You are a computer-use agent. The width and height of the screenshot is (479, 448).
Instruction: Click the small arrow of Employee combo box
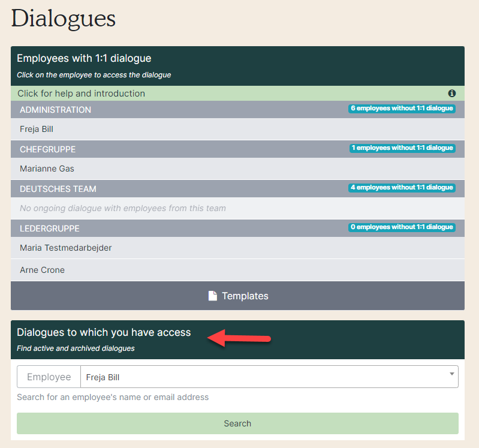451,374
